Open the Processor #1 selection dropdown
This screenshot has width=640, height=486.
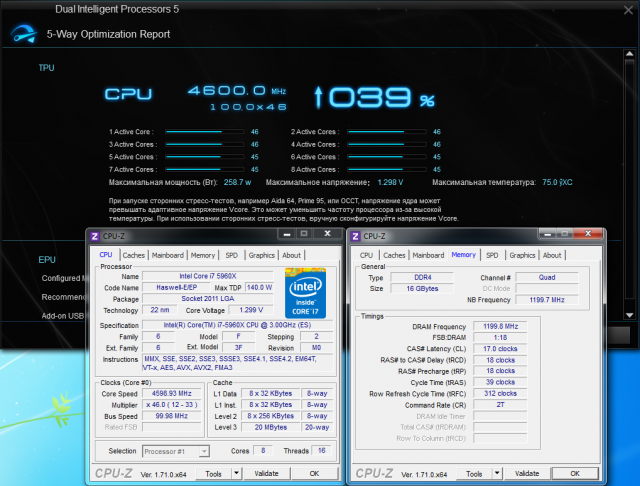click(x=176, y=451)
